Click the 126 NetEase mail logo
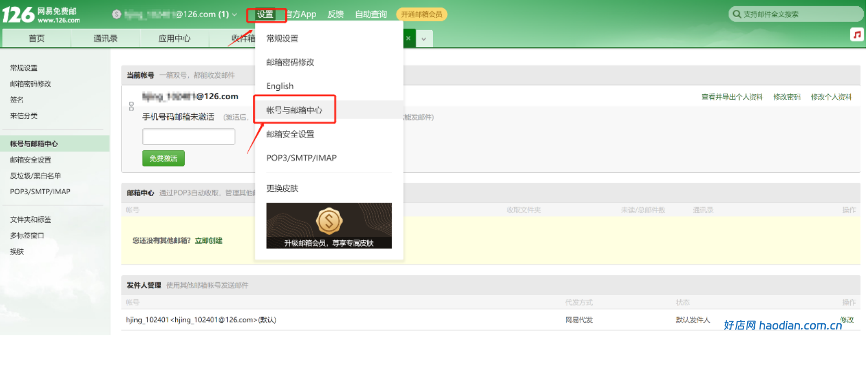868x365 pixels. pyautogui.click(x=41, y=15)
